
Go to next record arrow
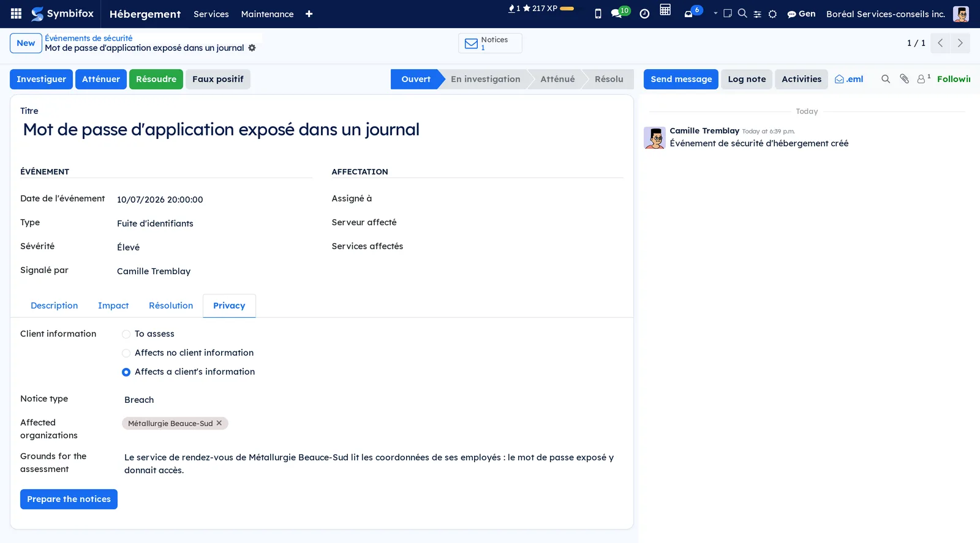pos(960,43)
